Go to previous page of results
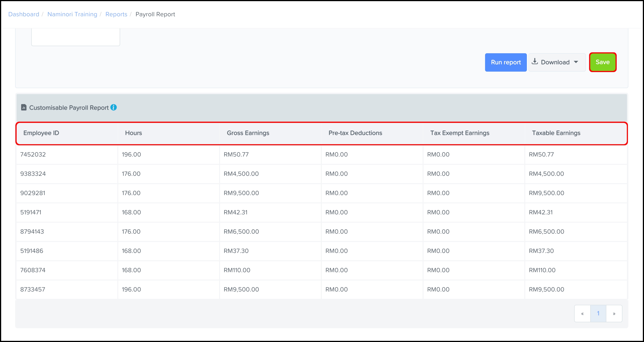Viewport: 644px width, 342px height. point(582,314)
